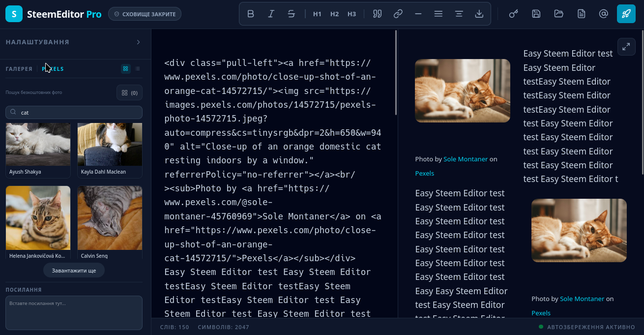Screen dimensions: 644x335
Task: Select the Pexels tab
Action: tap(53, 69)
